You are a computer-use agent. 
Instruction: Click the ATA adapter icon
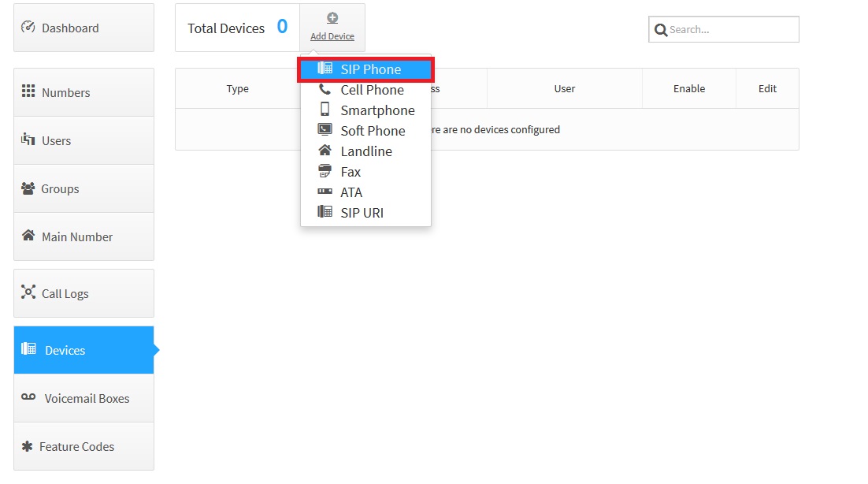pos(325,192)
